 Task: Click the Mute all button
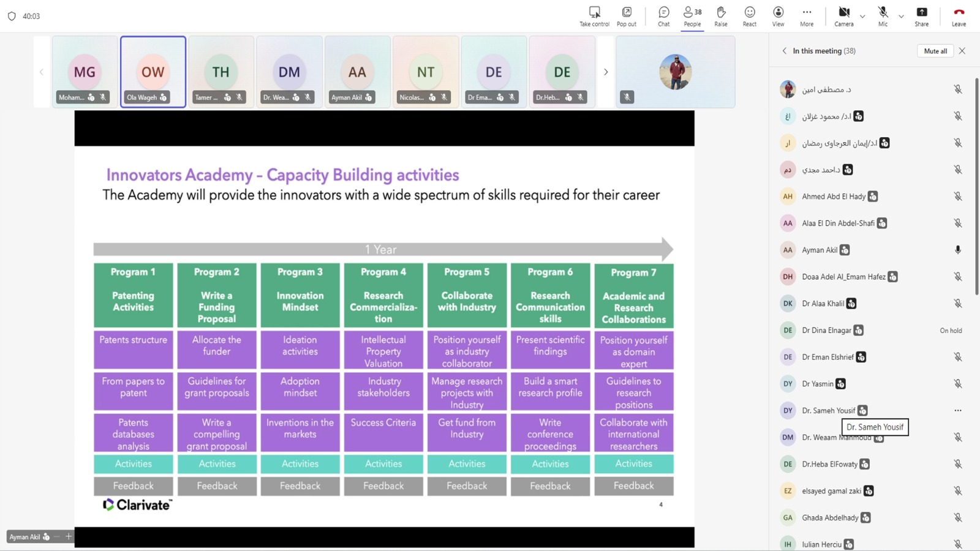(935, 51)
